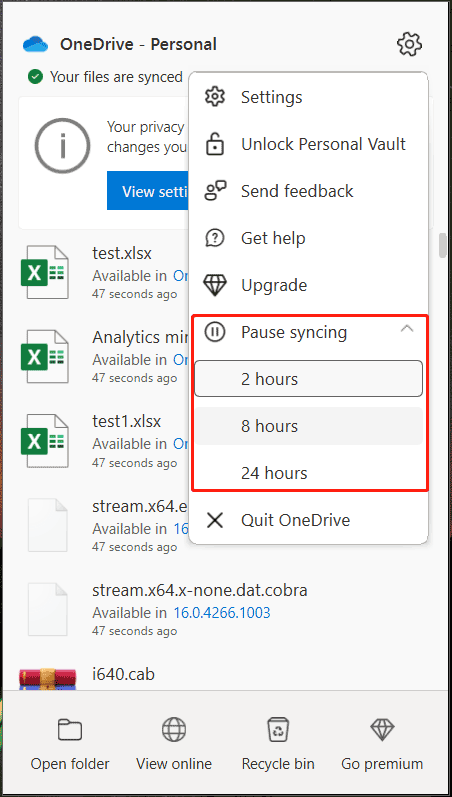The width and height of the screenshot is (452, 797).
Task: Click the i640.cab file name
Action: click(124, 674)
